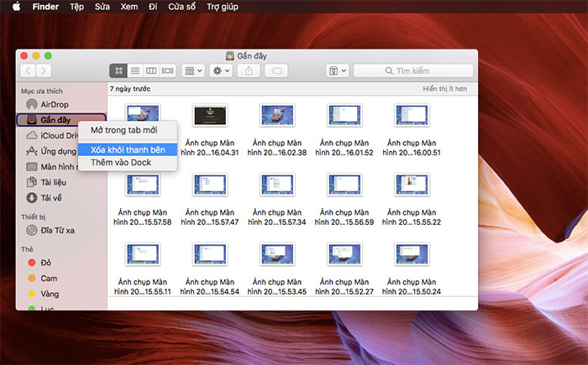588x365 pixels.
Task: Select screenshot thumbnail 16.01.52
Action: 344,115
